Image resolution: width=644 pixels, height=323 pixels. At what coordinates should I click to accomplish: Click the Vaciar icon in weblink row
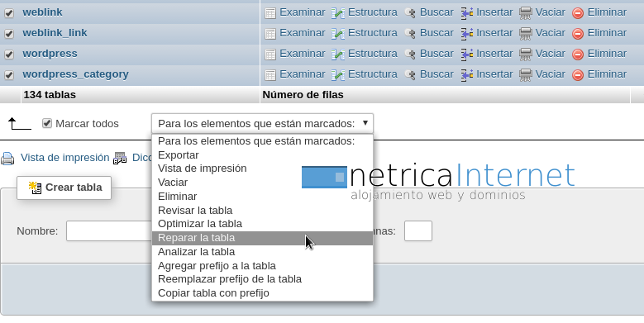(x=526, y=13)
